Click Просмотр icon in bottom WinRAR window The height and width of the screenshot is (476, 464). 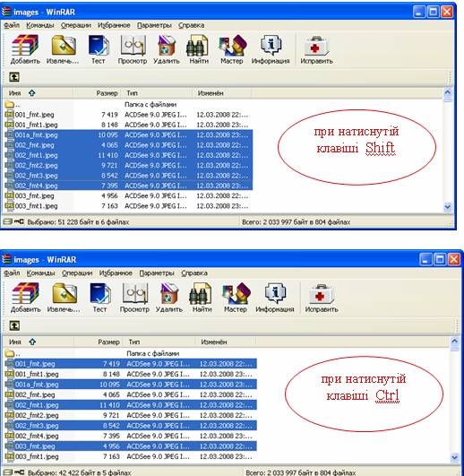[x=135, y=293]
